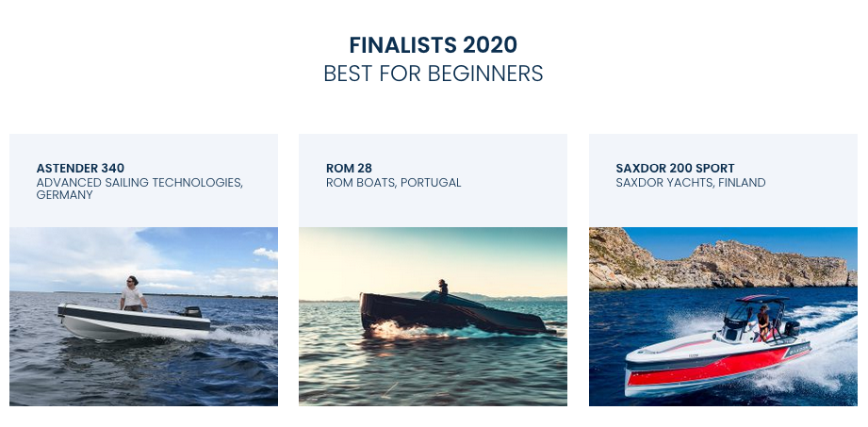Open the ASTENDER 340 title link

[x=80, y=169]
